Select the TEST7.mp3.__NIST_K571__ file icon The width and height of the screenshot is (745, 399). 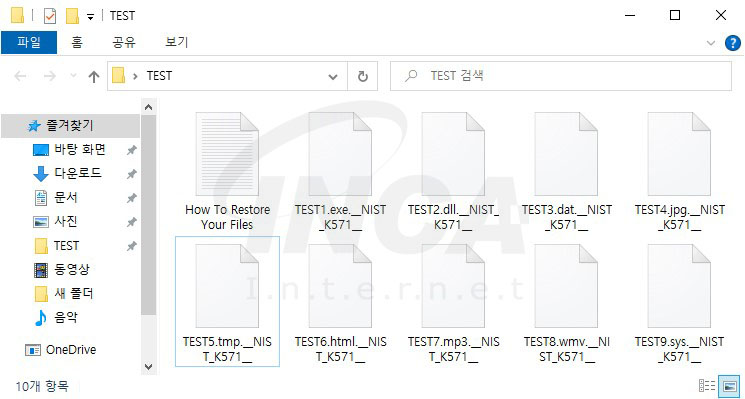tap(453, 286)
